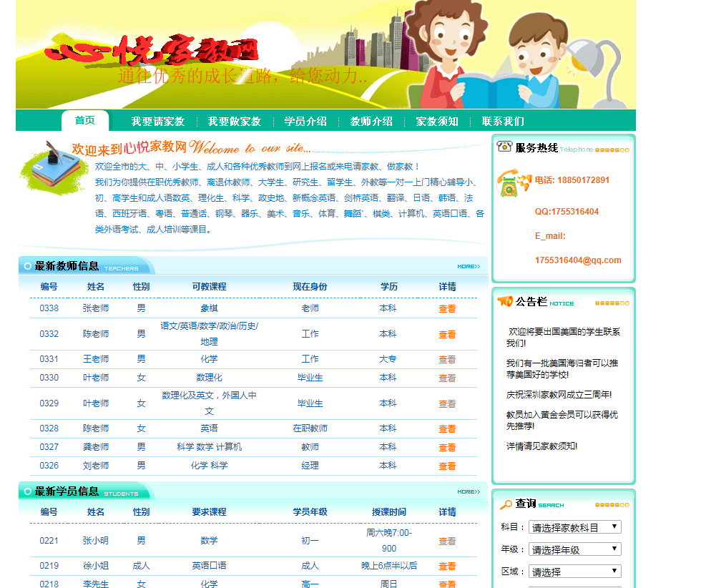711x588 pixels.
Task: Click the 象棋 course cell
Action: pos(209,308)
